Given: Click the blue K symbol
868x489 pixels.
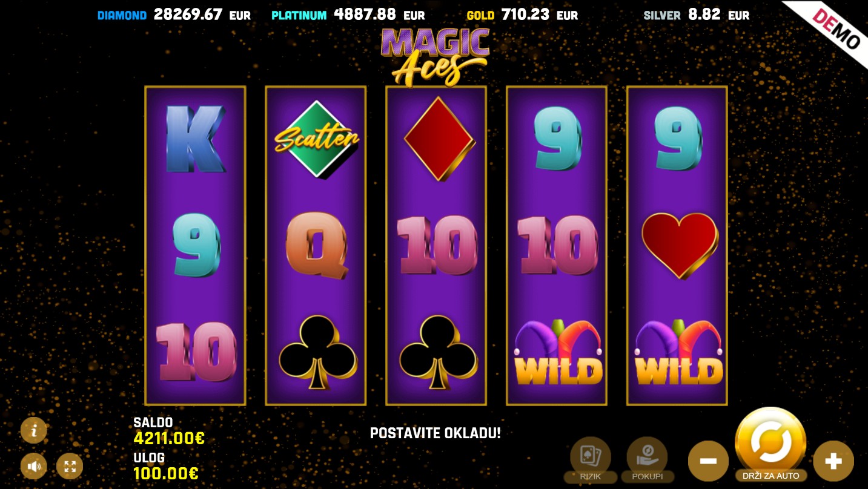Looking at the screenshot, I should click(195, 140).
